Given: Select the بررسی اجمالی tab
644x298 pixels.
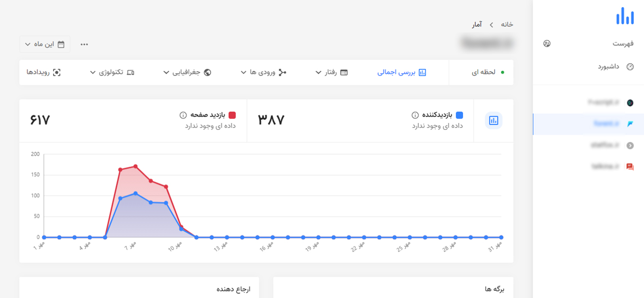Looking at the screenshot, I should coord(402,73).
